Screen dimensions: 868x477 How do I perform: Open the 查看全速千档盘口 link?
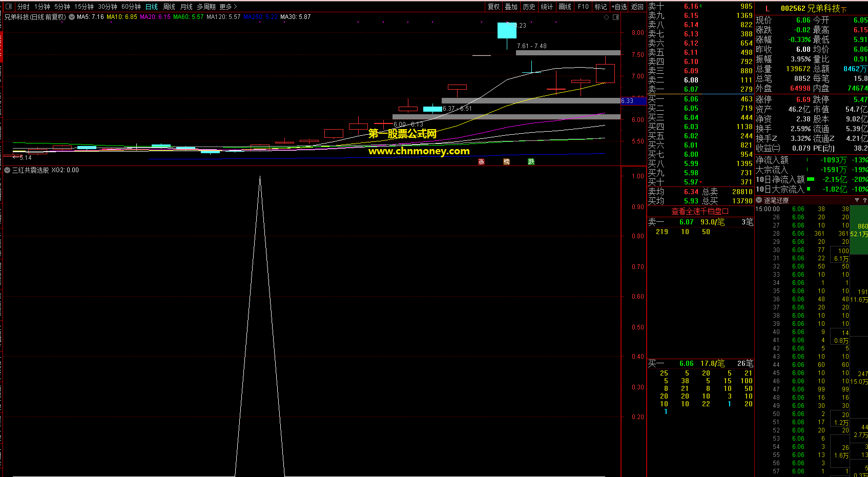click(700, 211)
